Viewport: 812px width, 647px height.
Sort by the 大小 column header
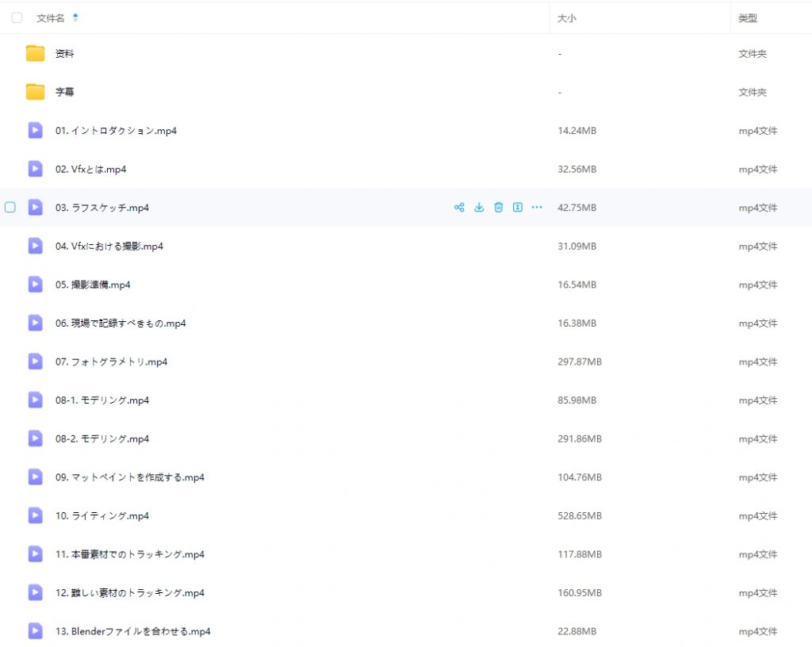566,18
